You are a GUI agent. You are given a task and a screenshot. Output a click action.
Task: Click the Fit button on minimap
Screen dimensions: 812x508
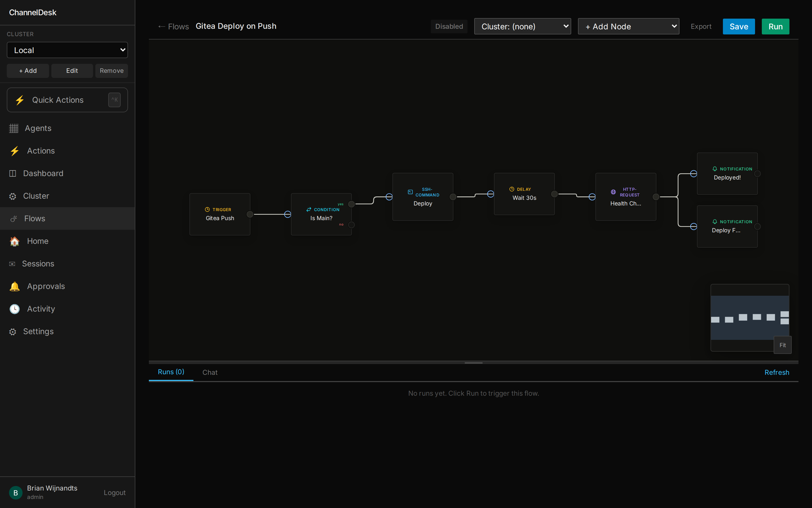pos(782,345)
